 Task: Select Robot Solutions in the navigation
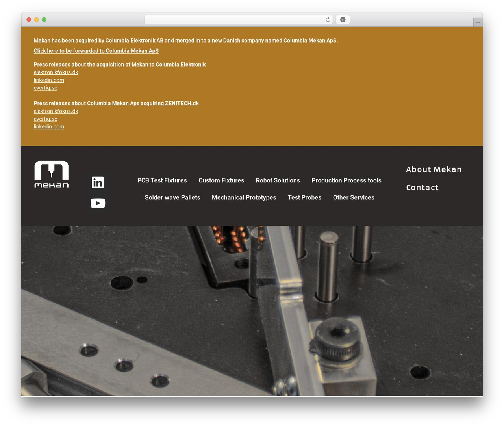pyautogui.click(x=278, y=180)
